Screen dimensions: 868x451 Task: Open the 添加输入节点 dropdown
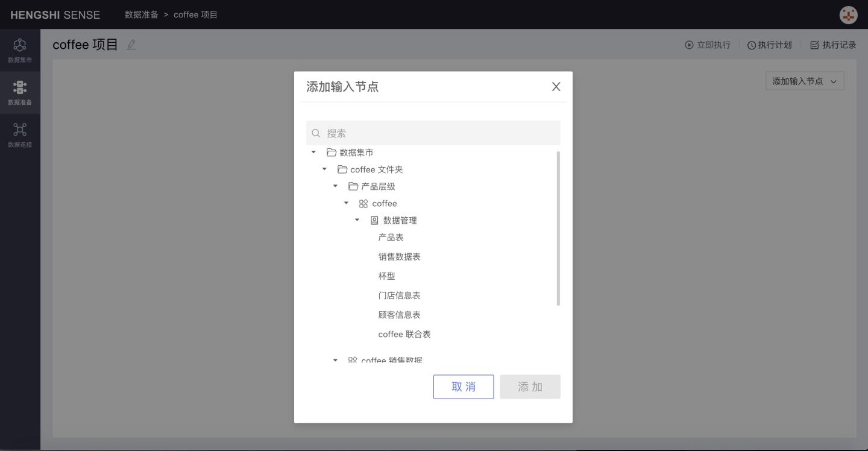click(804, 81)
